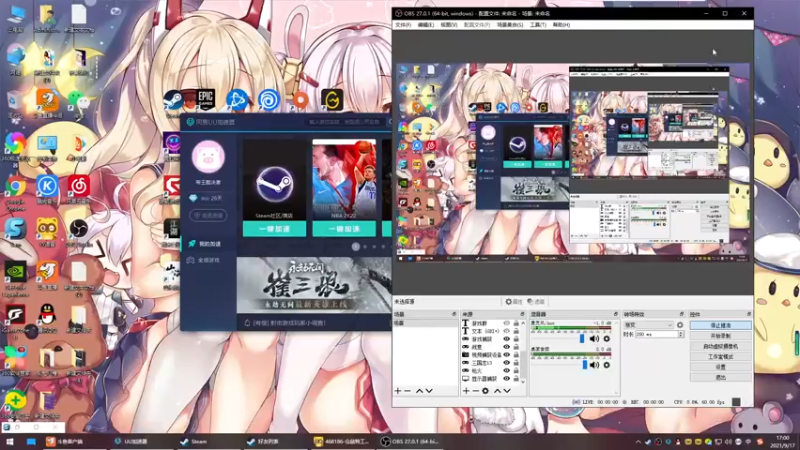800x450 pixels.
Task: Launch OBS Studio from the desktop shortcut
Action: [79, 229]
